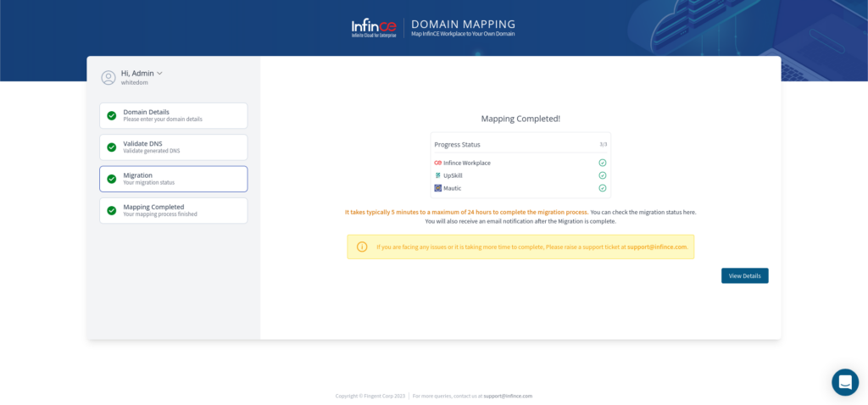The width and height of the screenshot is (868, 405).
Task: Click the info icon in yellow banner
Action: [362, 247]
